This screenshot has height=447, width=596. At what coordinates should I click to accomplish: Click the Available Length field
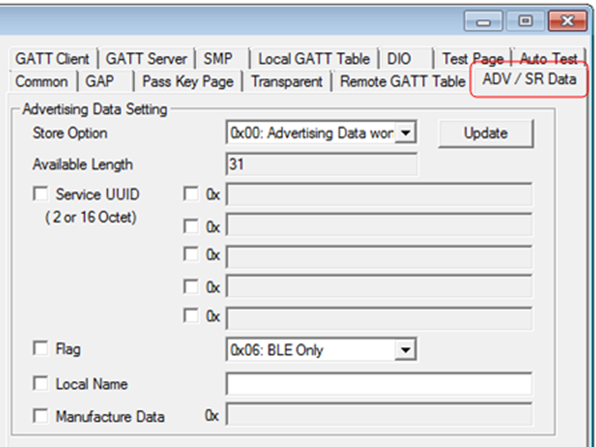tap(321, 164)
